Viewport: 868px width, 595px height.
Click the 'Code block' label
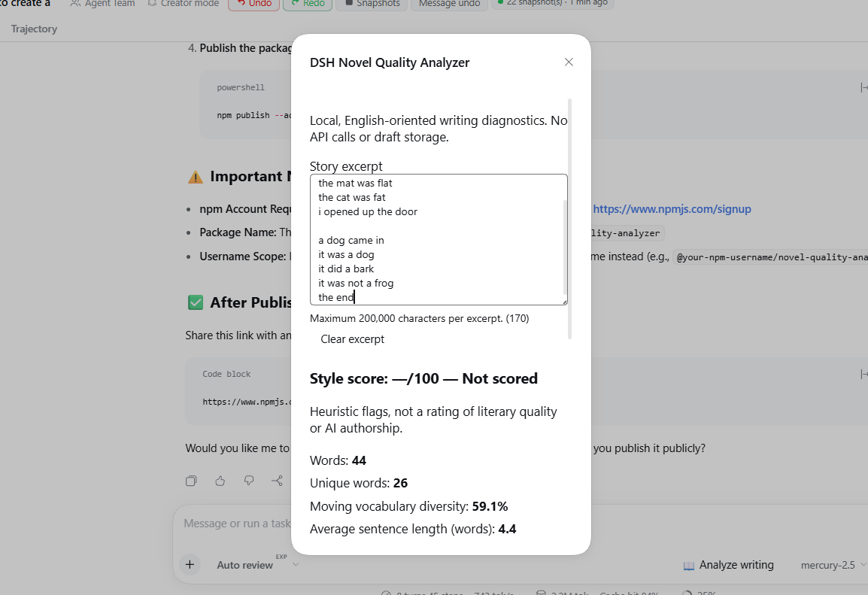[226, 374]
